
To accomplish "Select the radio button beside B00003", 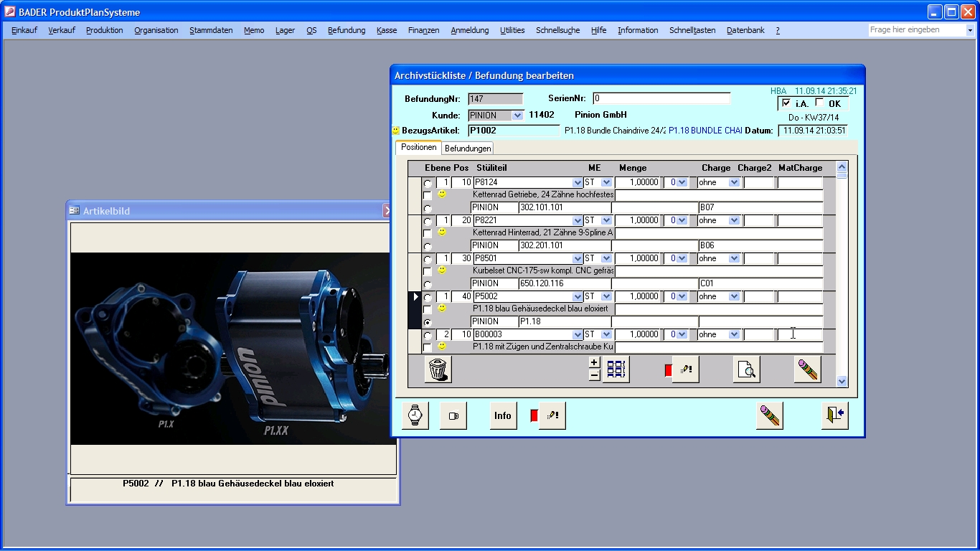I will click(428, 336).
